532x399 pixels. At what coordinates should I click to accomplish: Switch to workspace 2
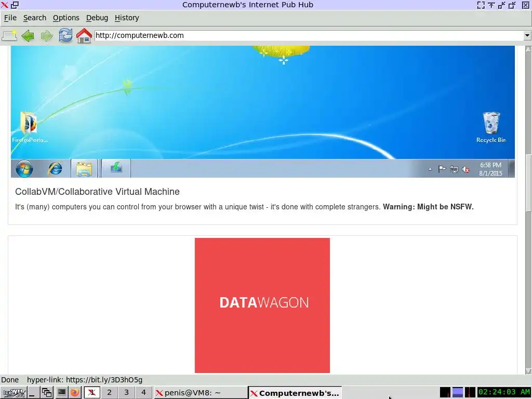(x=109, y=393)
